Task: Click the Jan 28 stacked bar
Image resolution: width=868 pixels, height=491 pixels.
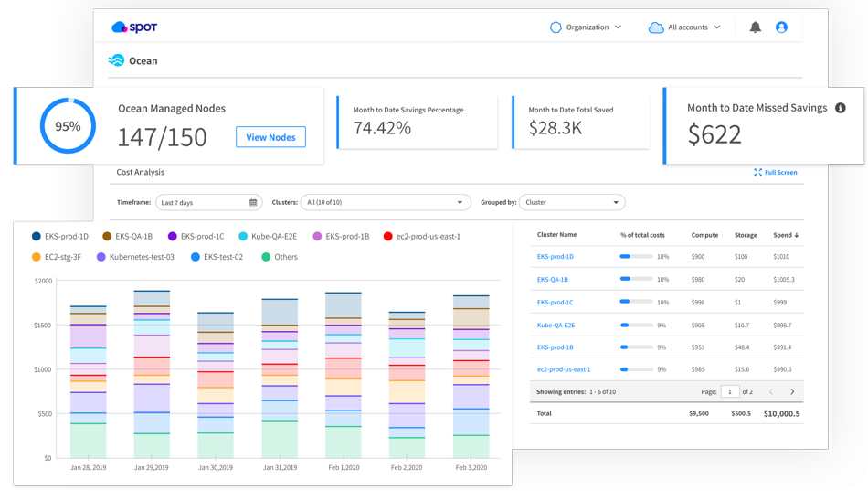Action: [x=88, y=381]
